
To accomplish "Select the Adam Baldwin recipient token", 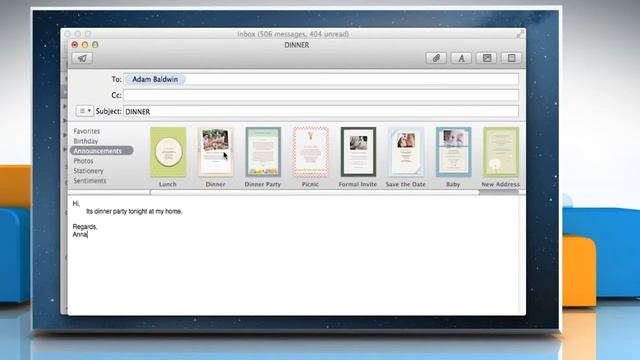I will click(x=155, y=79).
